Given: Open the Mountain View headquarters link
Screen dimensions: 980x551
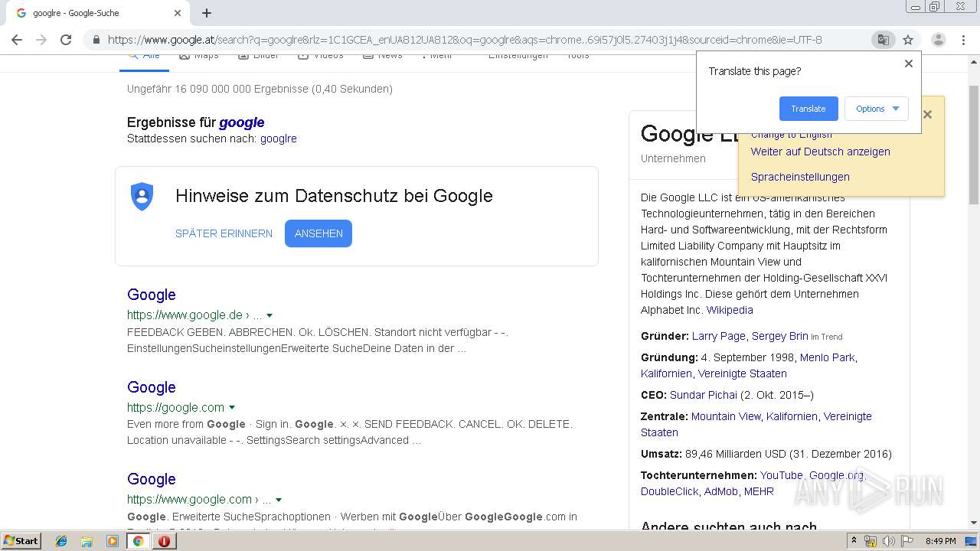Looking at the screenshot, I should pyautogui.click(x=726, y=416).
